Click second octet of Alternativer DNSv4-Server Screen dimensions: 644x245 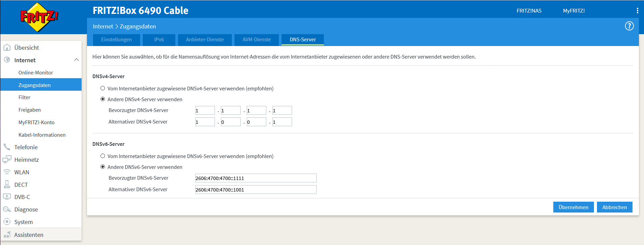pos(231,122)
